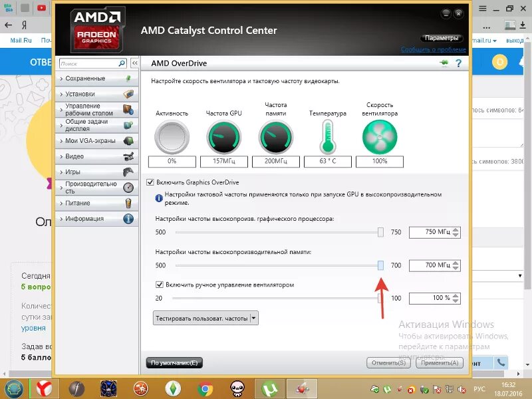Open Питание menu item
The height and width of the screenshot is (399, 532).
[x=96, y=203]
